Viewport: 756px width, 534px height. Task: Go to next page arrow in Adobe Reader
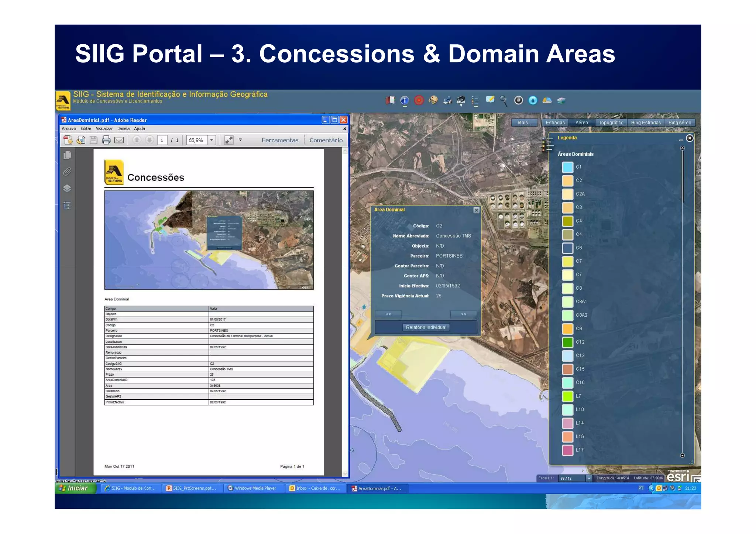point(150,140)
